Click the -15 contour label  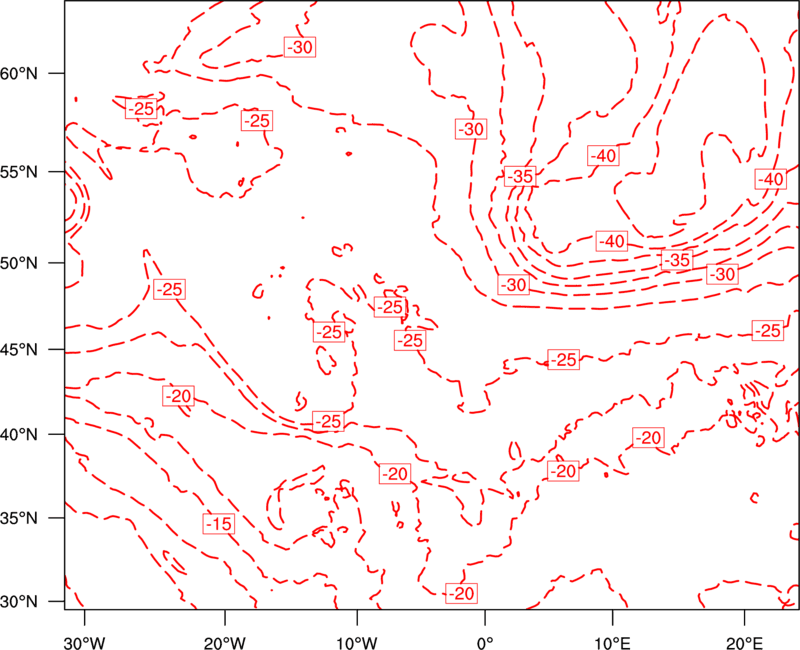[x=219, y=523]
